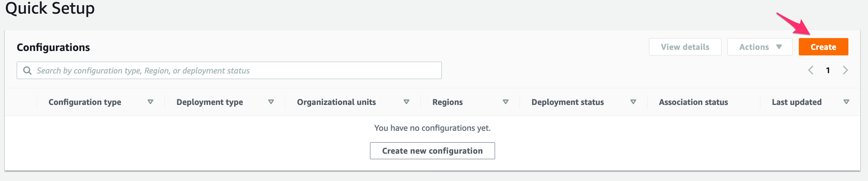
Task: Go to previous page chevron
Action: tap(810, 70)
